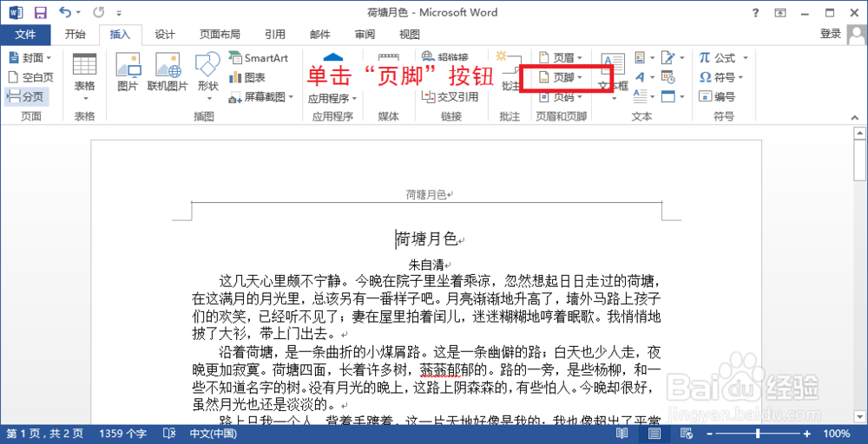The image size is (868, 444).
Task: Open the 公式 (Equation) dropdown arrow
Action: pyautogui.click(x=745, y=57)
